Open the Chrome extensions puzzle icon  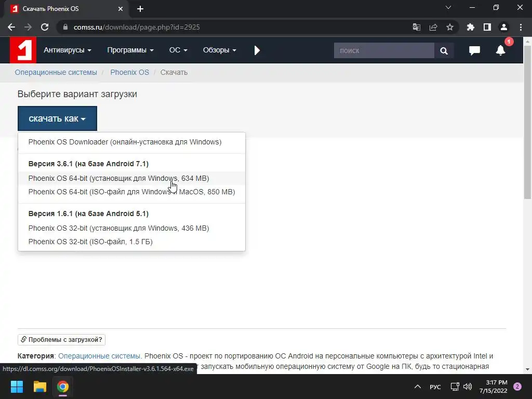pyautogui.click(x=470, y=27)
